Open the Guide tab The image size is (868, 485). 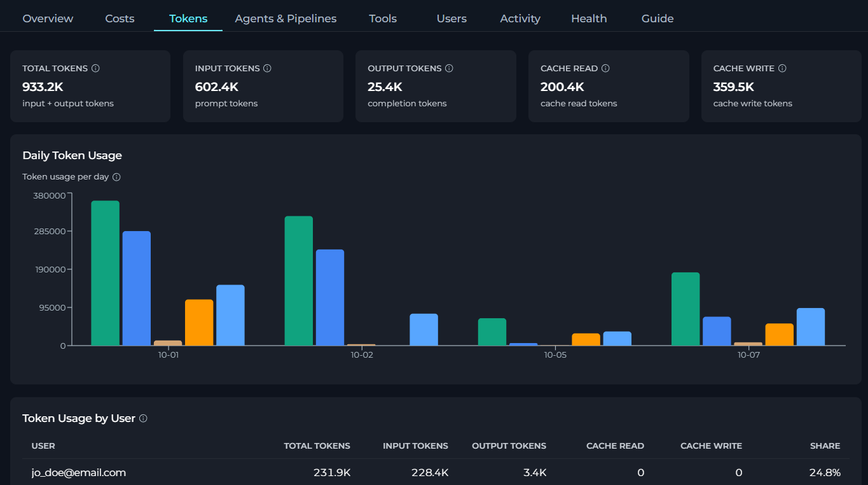pos(658,18)
